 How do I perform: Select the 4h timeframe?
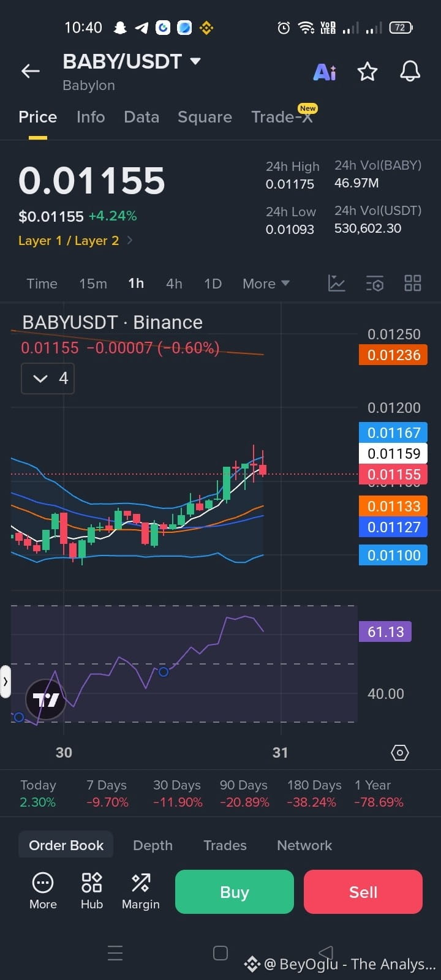[174, 284]
